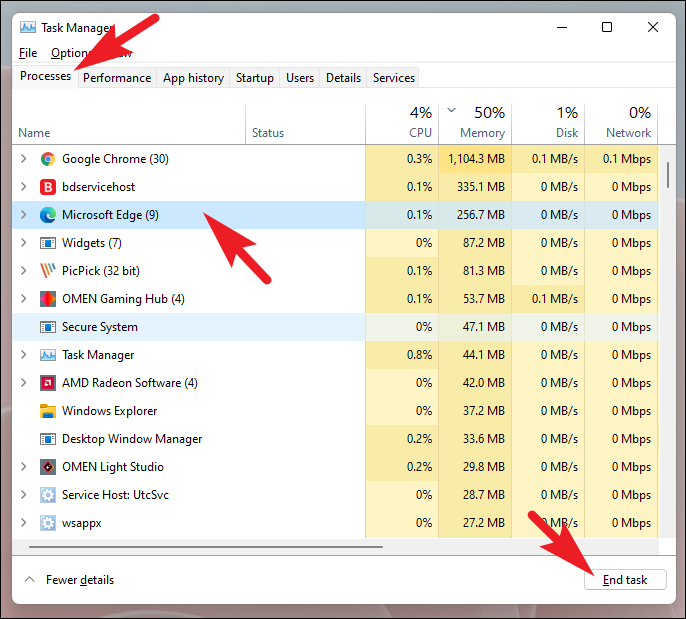Click the vertical scrollbar thumb
The image size is (686, 619).
coord(668,175)
